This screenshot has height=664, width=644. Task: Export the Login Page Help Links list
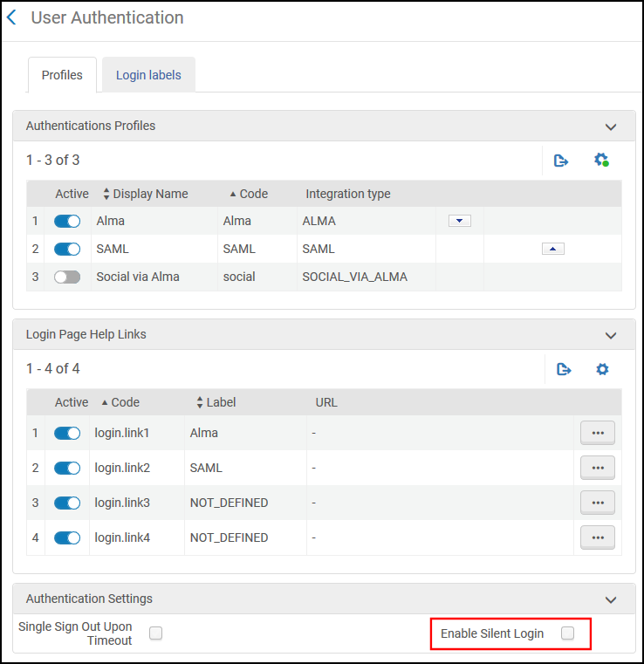coord(564,369)
